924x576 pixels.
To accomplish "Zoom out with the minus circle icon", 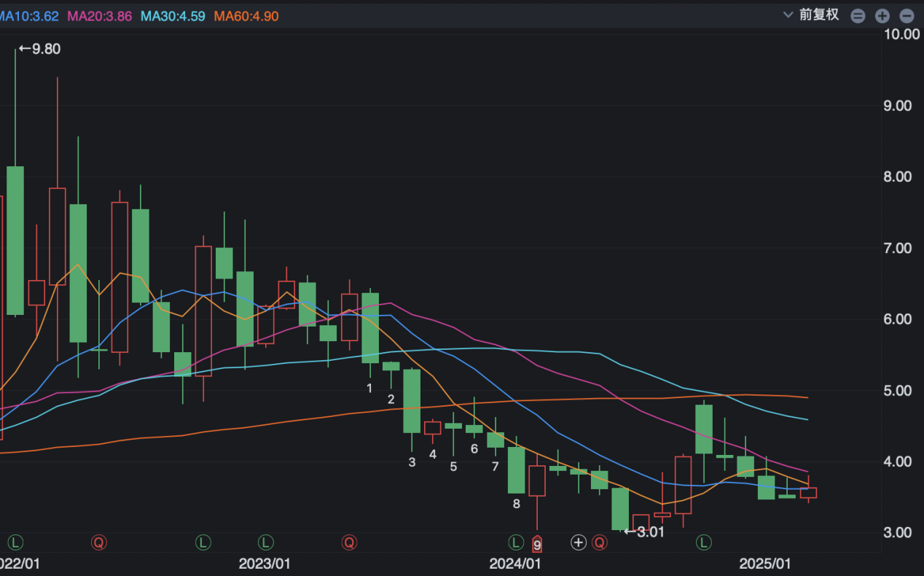I will click(x=907, y=15).
